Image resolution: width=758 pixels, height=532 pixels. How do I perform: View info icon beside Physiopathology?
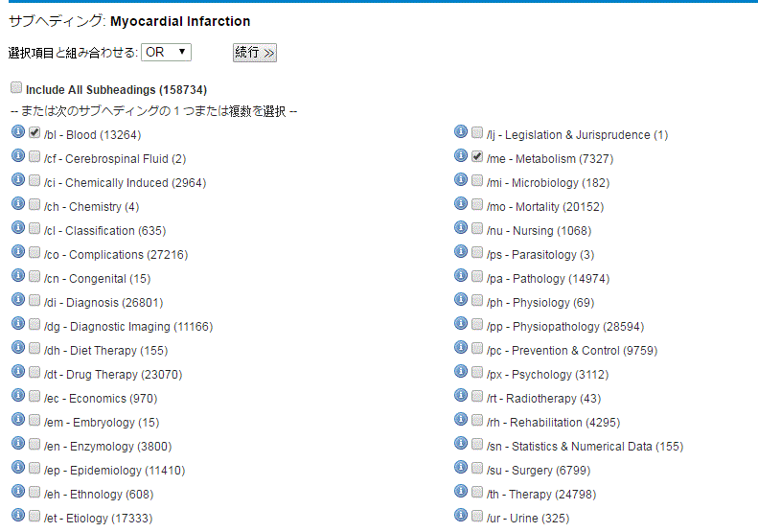461,324
